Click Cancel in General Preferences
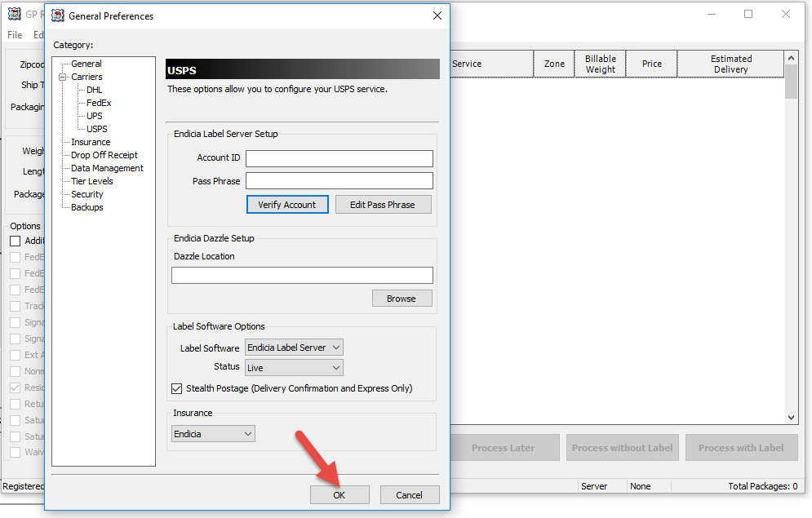The width and height of the screenshot is (812, 518). click(409, 494)
